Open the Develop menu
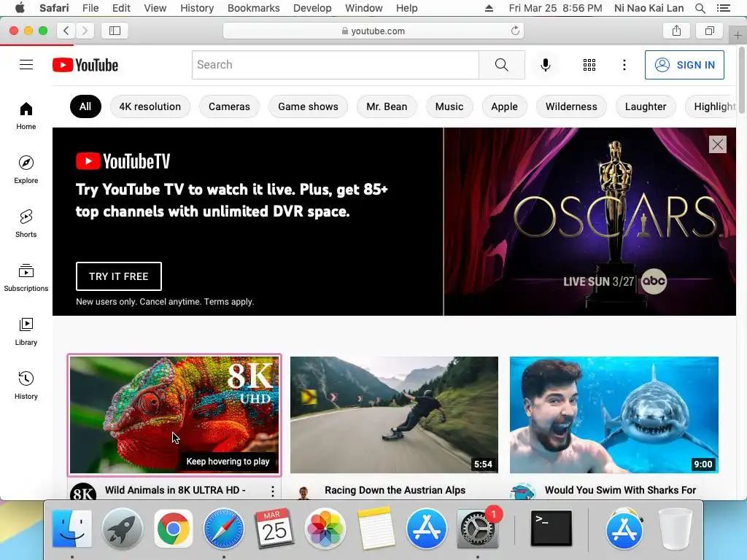 (x=312, y=8)
